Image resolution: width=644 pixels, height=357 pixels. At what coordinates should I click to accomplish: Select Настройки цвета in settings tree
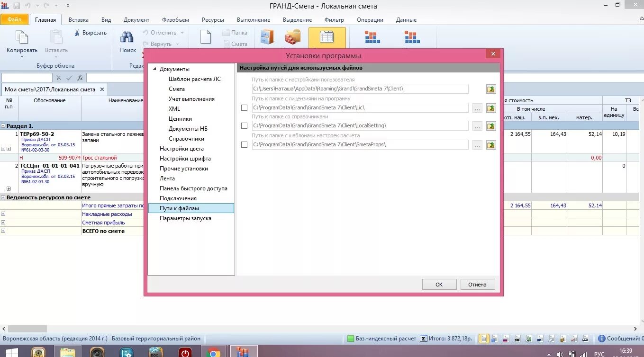pyautogui.click(x=181, y=149)
